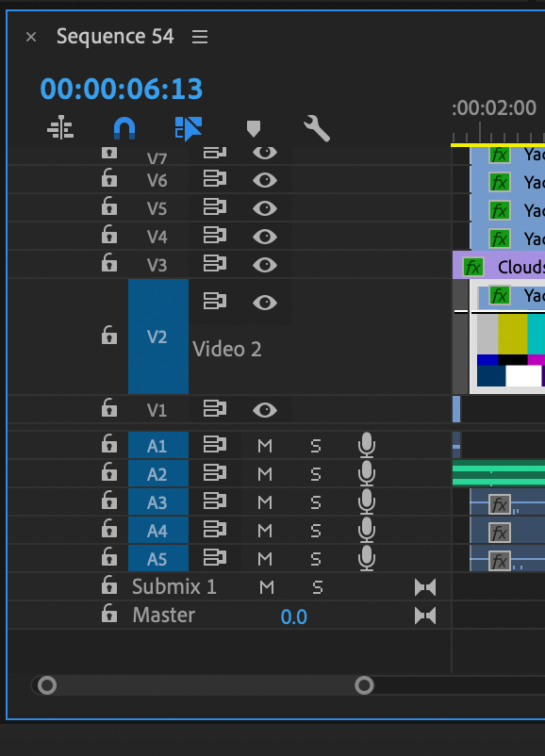Click right handle of zoom scrollbar
The height and width of the screenshot is (756, 545).
click(x=364, y=685)
